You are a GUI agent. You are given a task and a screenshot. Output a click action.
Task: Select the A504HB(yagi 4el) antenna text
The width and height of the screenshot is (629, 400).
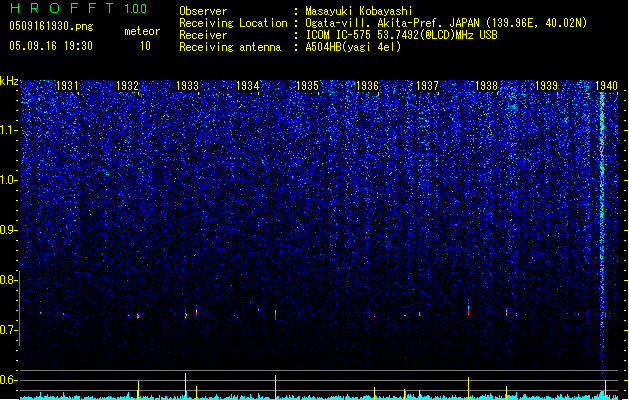tap(353, 47)
